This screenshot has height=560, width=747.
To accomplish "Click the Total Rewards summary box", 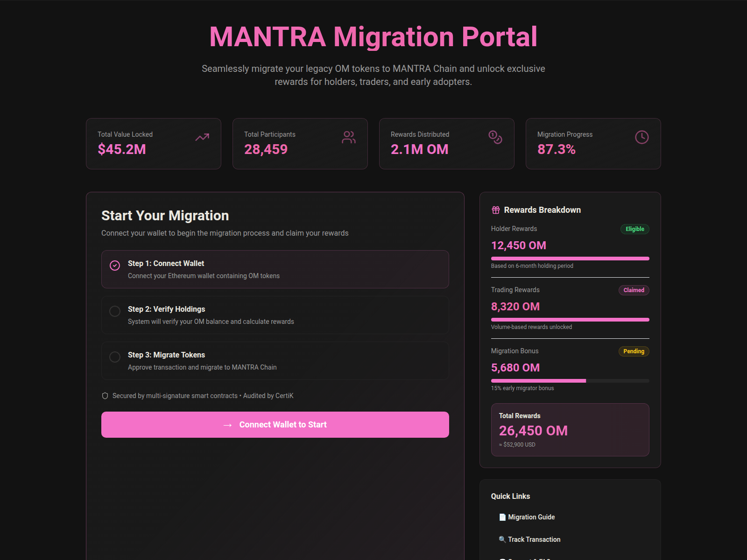I will tap(570, 430).
